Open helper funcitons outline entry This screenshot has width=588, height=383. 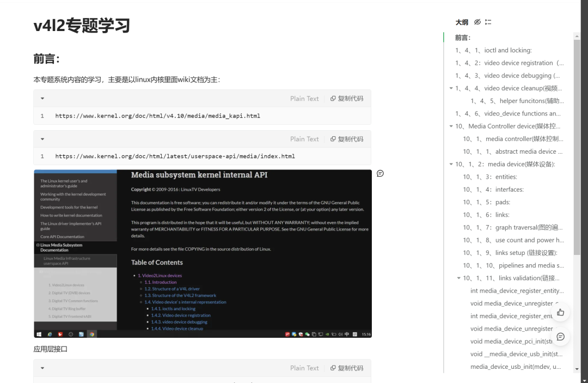pos(517,101)
